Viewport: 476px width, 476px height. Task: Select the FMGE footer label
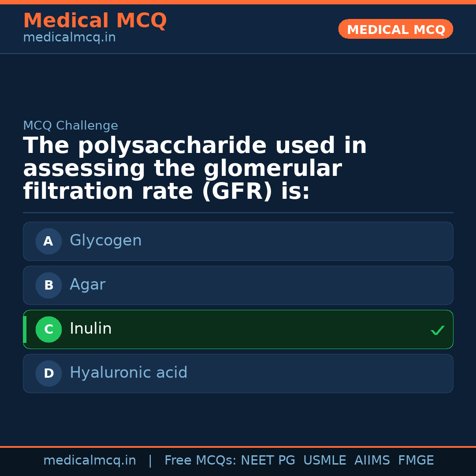tap(416, 461)
